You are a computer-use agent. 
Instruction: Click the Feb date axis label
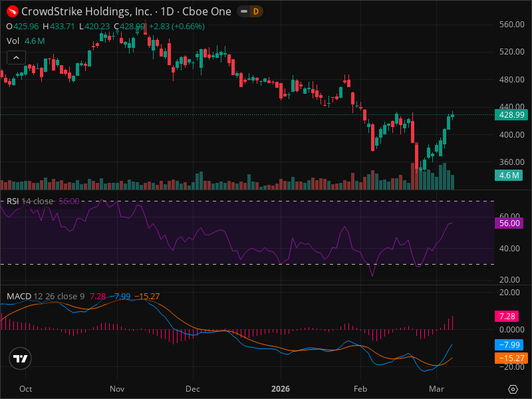[360, 389]
